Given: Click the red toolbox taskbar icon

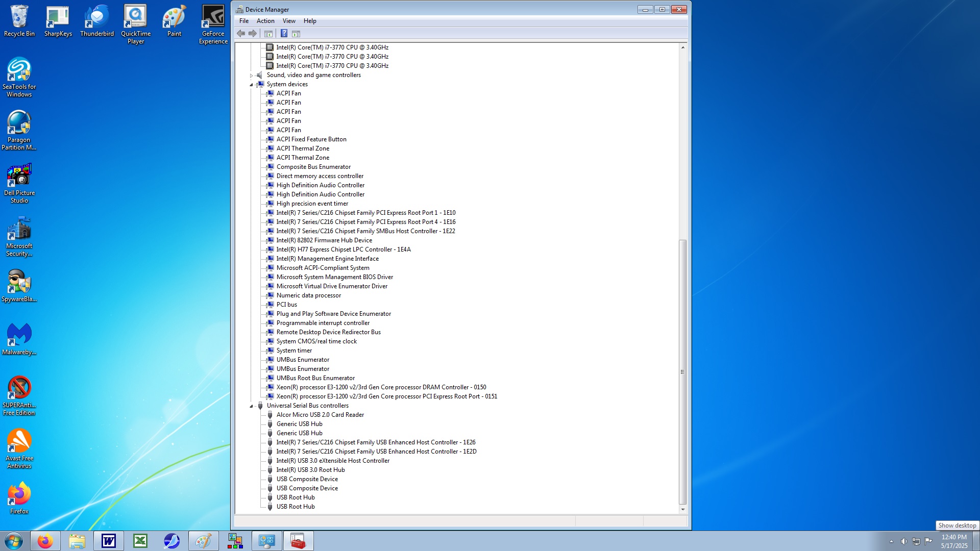Looking at the screenshot, I should 298,541.
